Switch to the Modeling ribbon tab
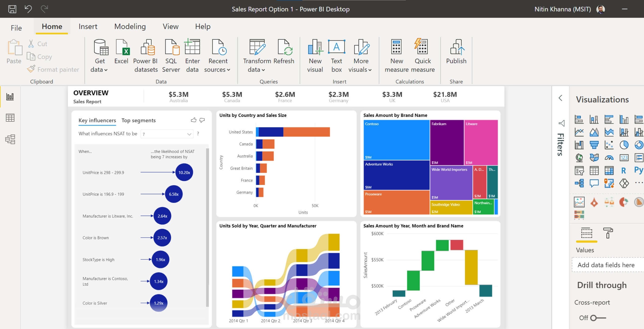Viewport: 644px width, 329px height. coord(130,26)
